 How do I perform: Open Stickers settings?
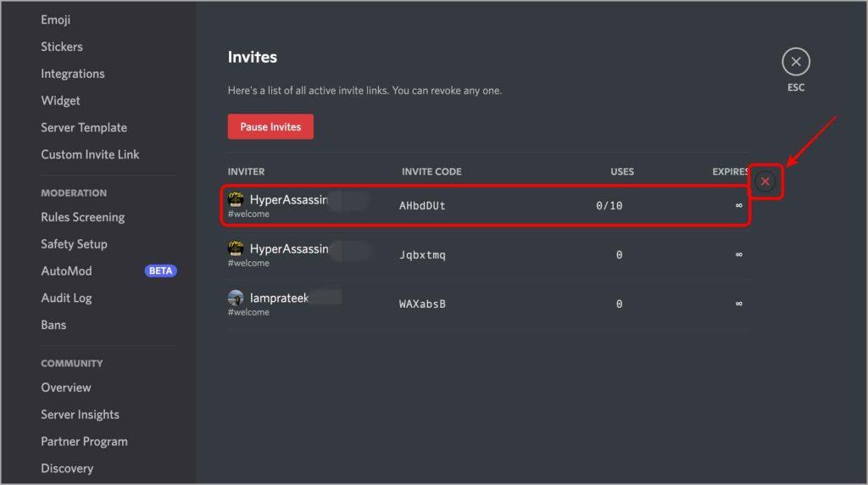[61, 47]
